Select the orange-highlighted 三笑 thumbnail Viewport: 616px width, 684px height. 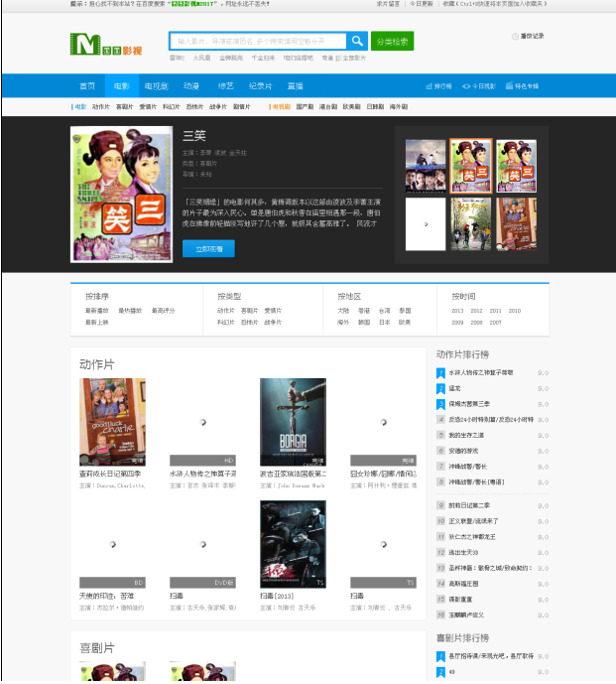click(471, 166)
